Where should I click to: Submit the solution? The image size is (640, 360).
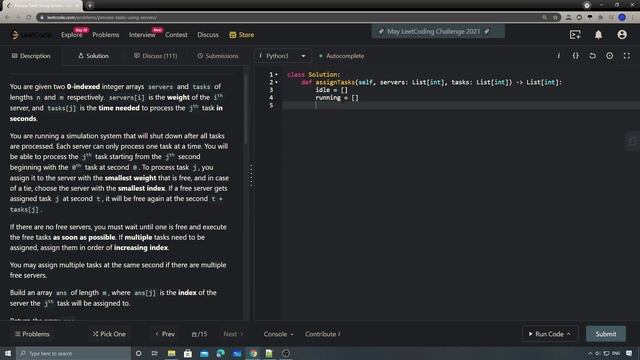[606, 334]
